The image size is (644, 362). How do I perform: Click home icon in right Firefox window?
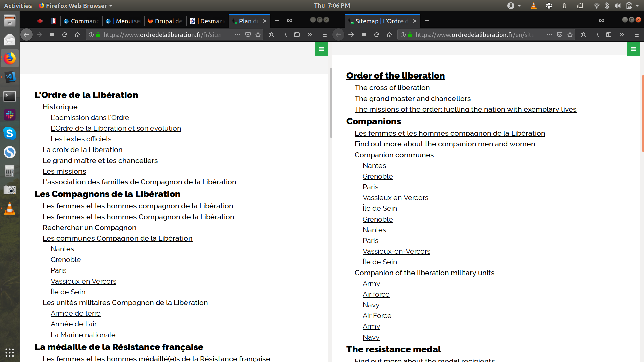click(389, 35)
